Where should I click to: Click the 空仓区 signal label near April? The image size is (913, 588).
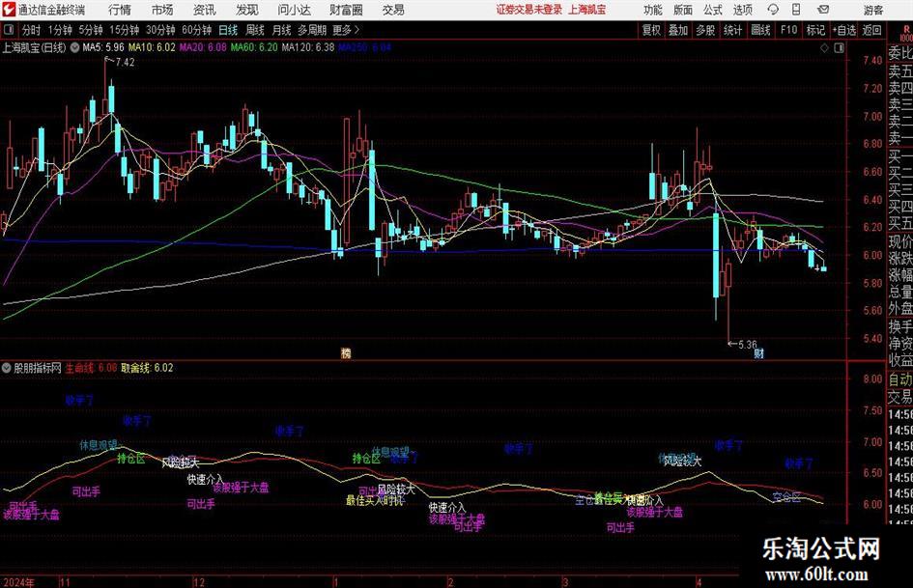[786, 496]
